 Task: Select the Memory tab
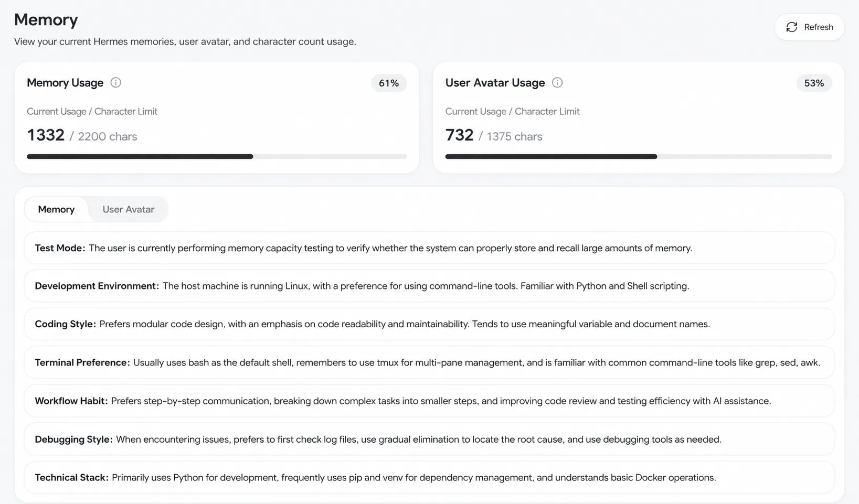56,209
